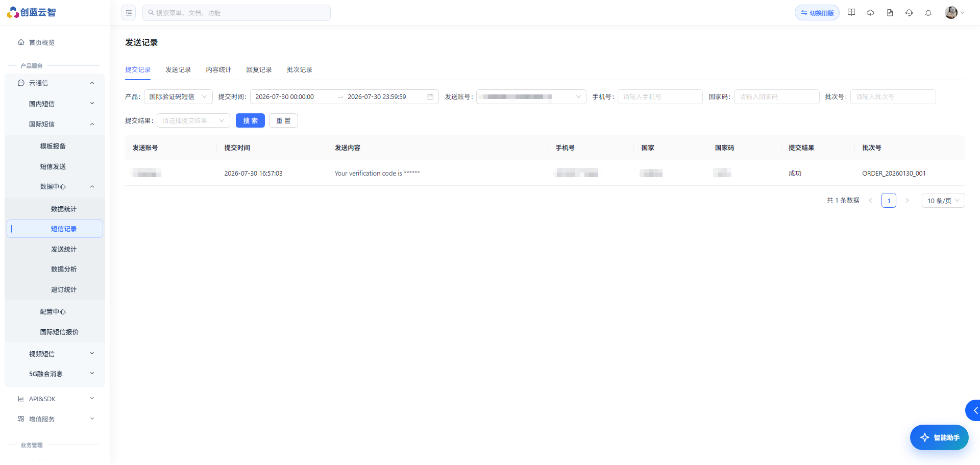
Task: Expand the API&SDK menu
Action: click(x=92, y=399)
